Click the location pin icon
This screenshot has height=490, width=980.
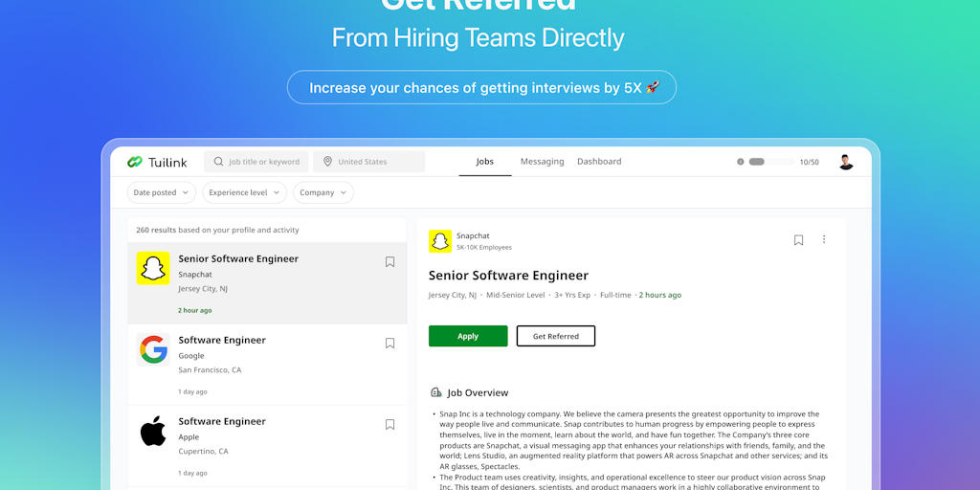pos(327,161)
